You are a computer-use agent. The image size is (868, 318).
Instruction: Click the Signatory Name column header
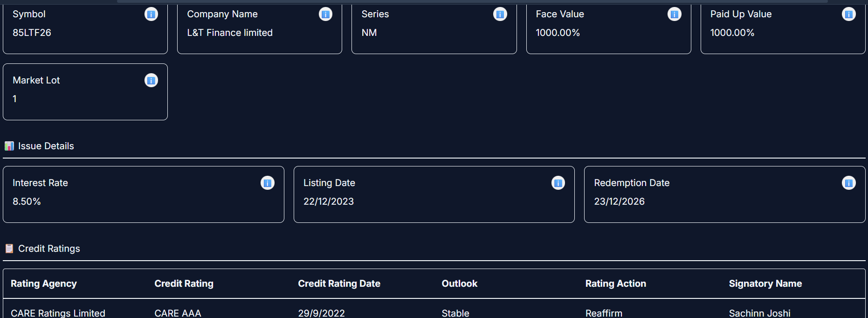click(765, 283)
